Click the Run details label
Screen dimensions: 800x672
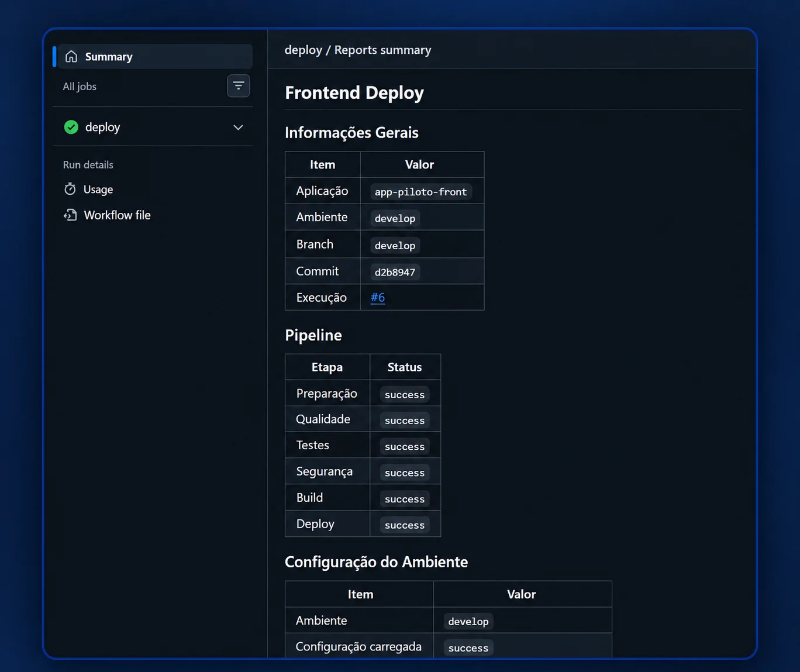(x=88, y=165)
